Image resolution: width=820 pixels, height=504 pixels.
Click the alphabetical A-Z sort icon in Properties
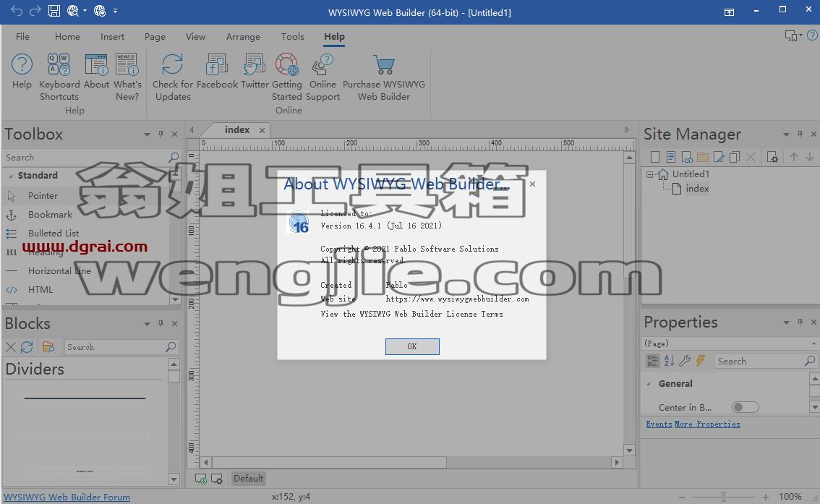(669, 360)
